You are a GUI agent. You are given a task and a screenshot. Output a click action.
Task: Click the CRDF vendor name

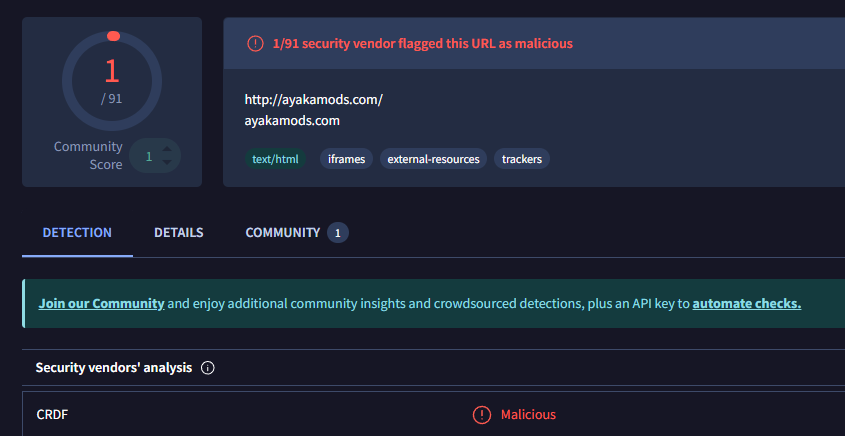click(52, 415)
